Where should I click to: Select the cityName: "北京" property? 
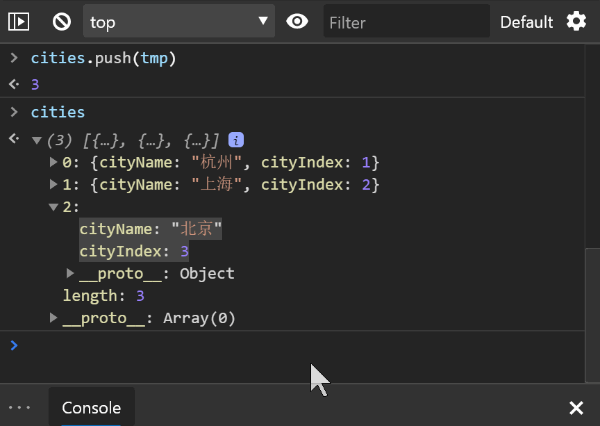pos(150,229)
